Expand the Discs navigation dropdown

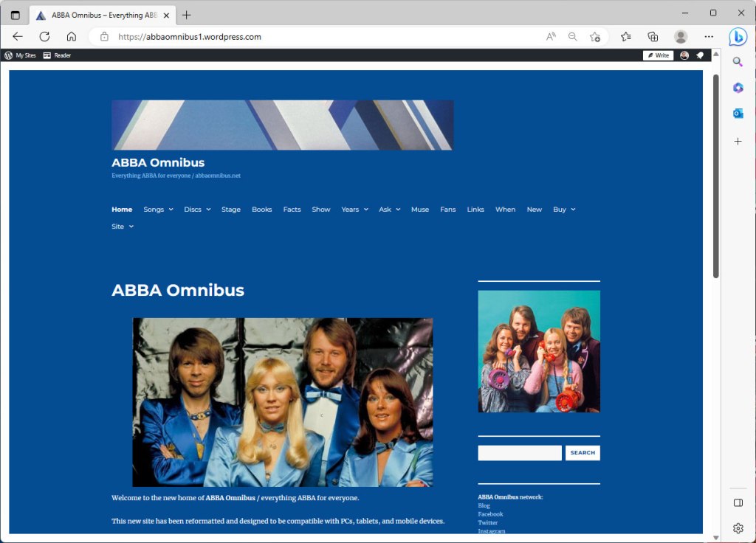pyautogui.click(x=197, y=210)
